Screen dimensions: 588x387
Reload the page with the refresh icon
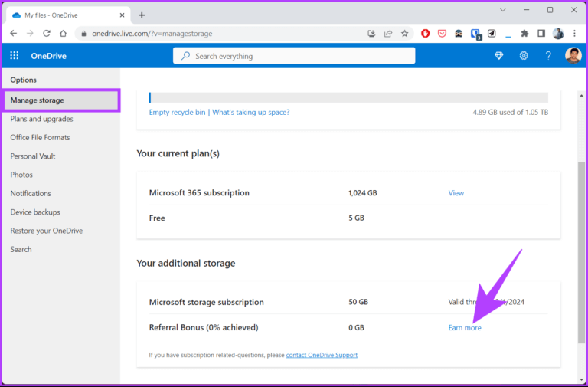tap(47, 34)
